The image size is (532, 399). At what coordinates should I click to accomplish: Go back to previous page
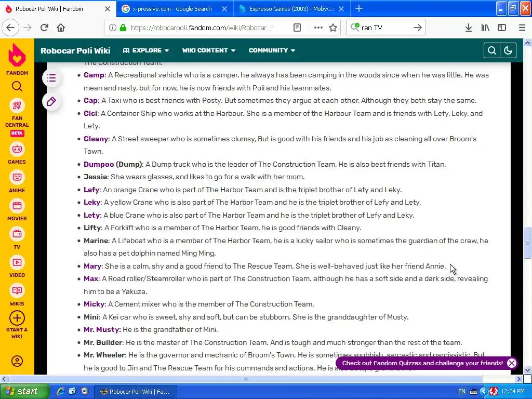(10, 28)
